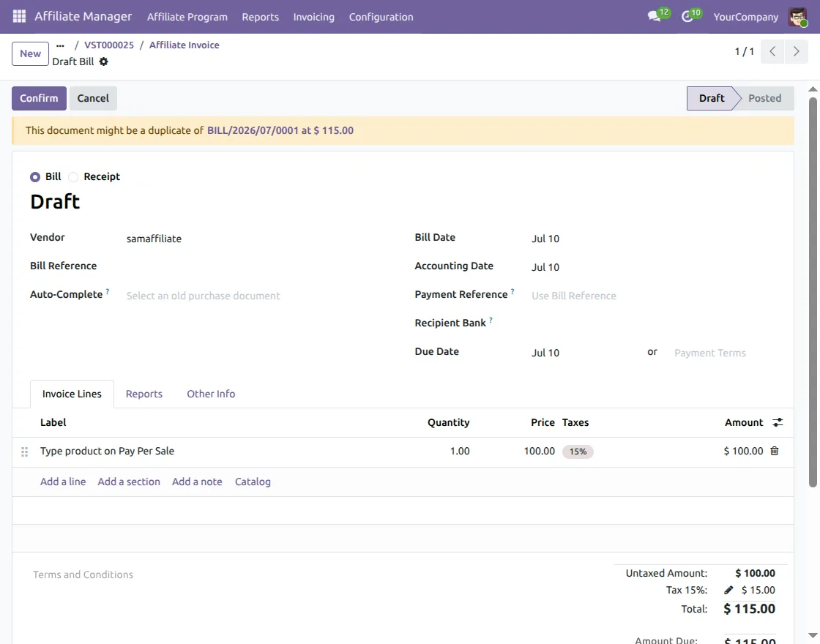Grab the drag handle of the invoice line
This screenshot has width=820, height=644.
[x=24, y=452]
